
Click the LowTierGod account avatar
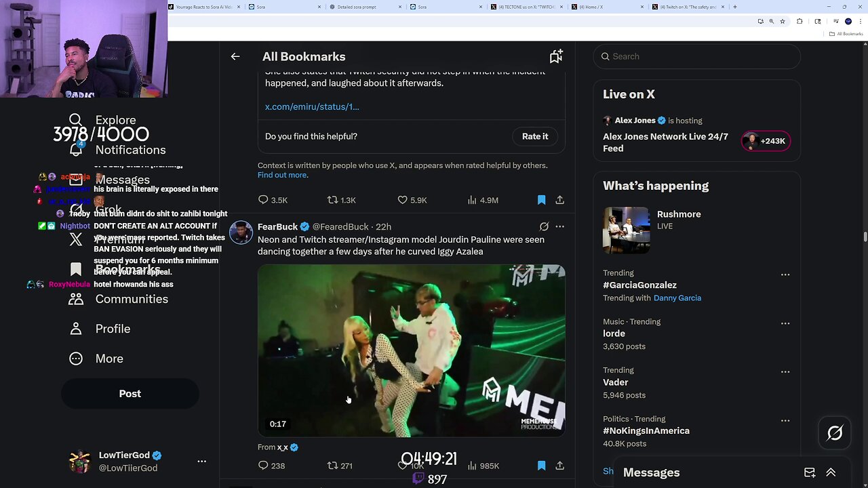(x=80, y=461)
